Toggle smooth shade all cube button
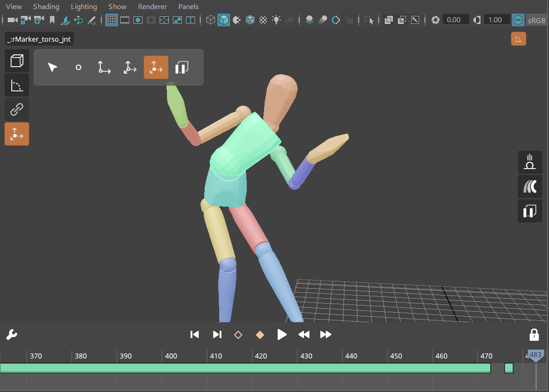549x392 pixels. pyautogui.click(x=223, y=20)
